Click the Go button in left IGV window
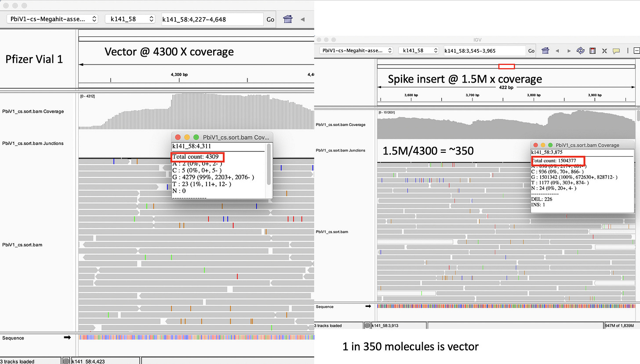 point(270,19)
